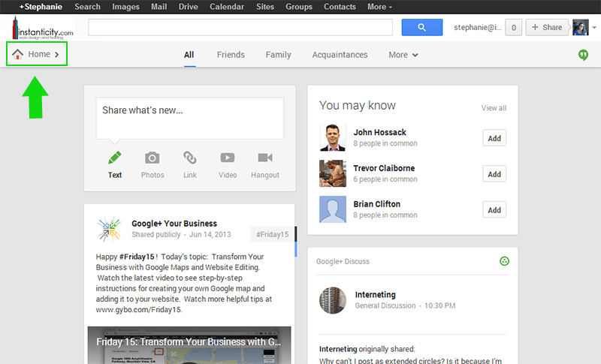Open Images in the top bar
601x364 pixels.
click(x=125, y=7)
